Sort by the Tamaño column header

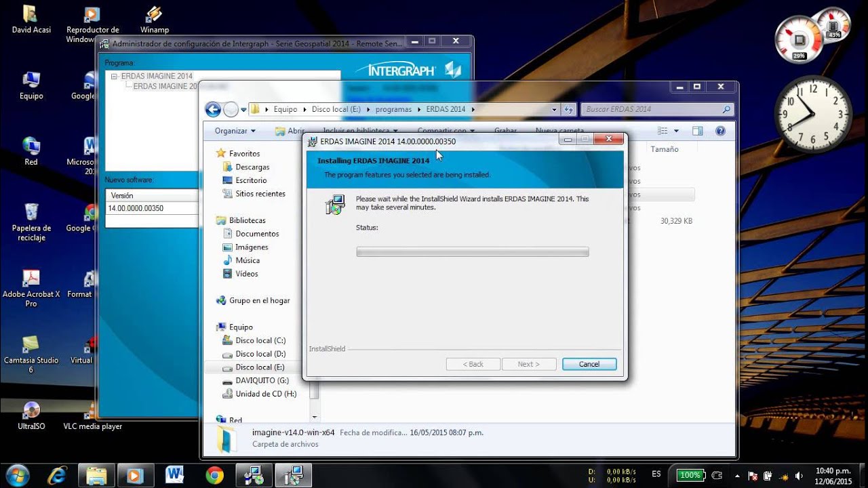click(x=665, y=149)
